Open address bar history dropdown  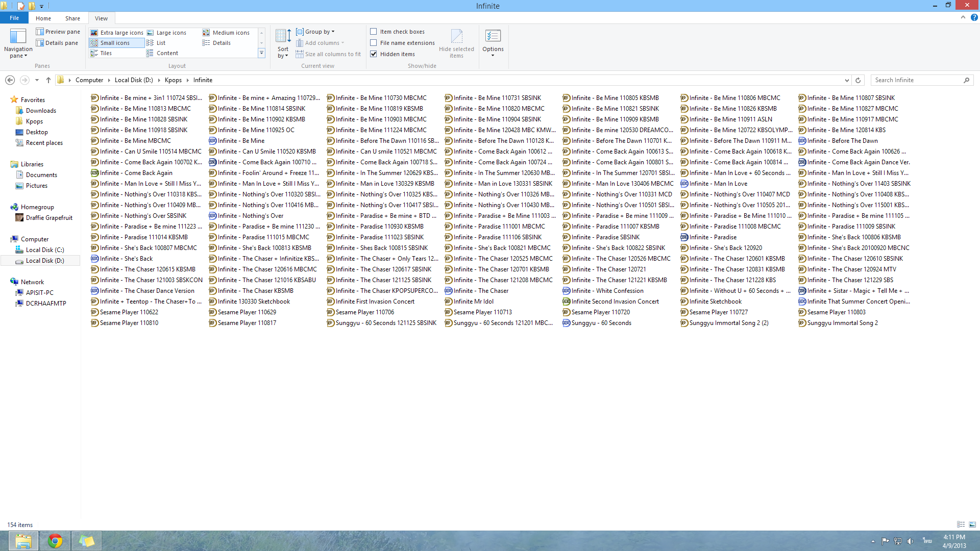point(847,80)
